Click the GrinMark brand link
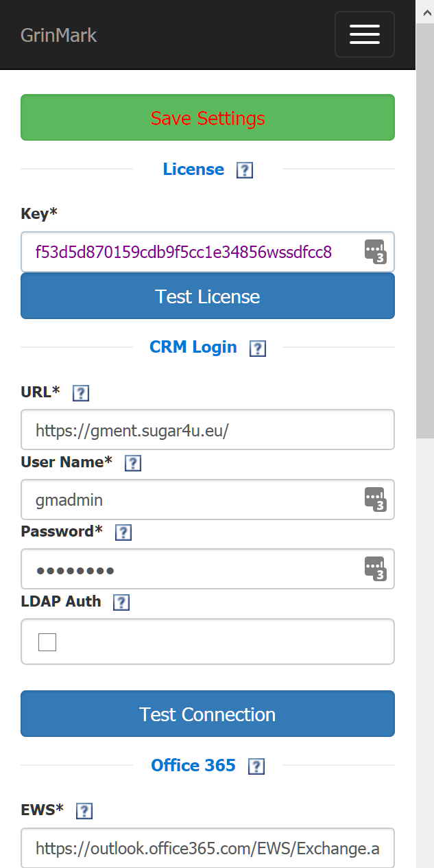This screenshot has width=434, height=868. tap(59, 34)
